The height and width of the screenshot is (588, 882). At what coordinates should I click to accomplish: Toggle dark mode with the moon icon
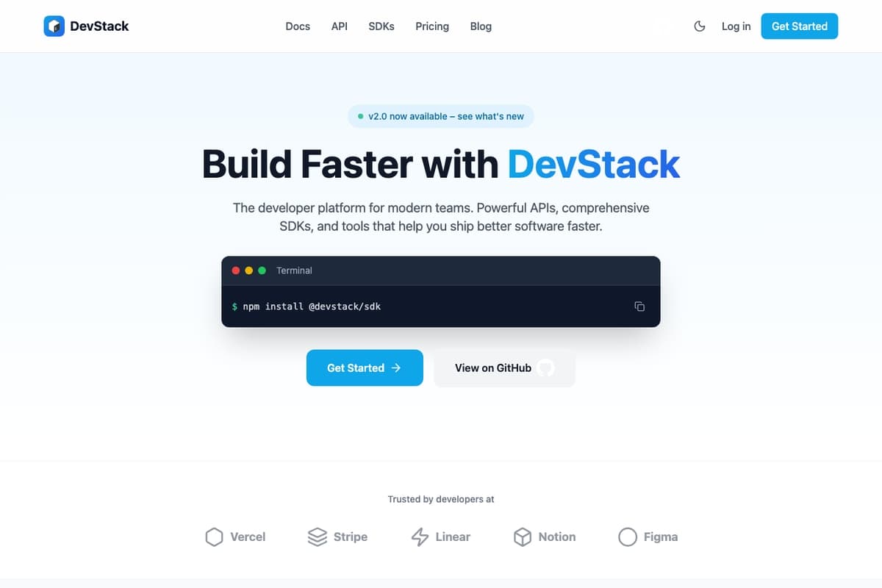(699, 26)
